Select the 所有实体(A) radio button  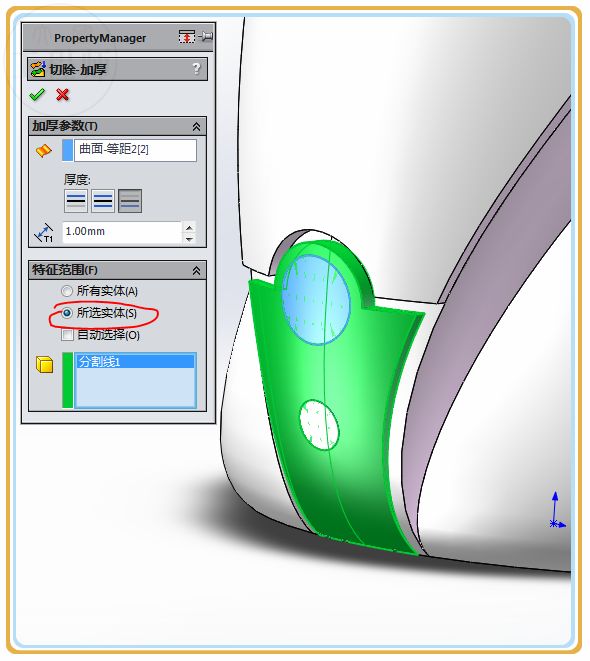[67, 291]
